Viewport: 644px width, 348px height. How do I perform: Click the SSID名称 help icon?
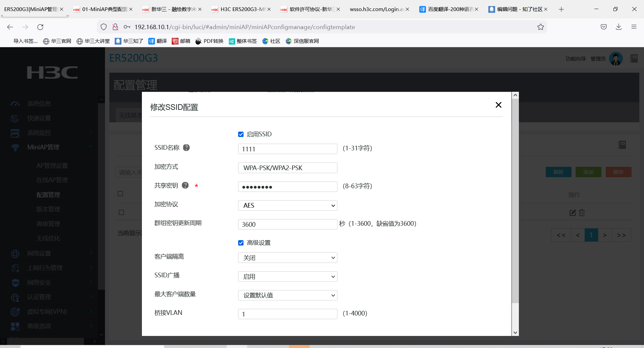tap(186, 148)
